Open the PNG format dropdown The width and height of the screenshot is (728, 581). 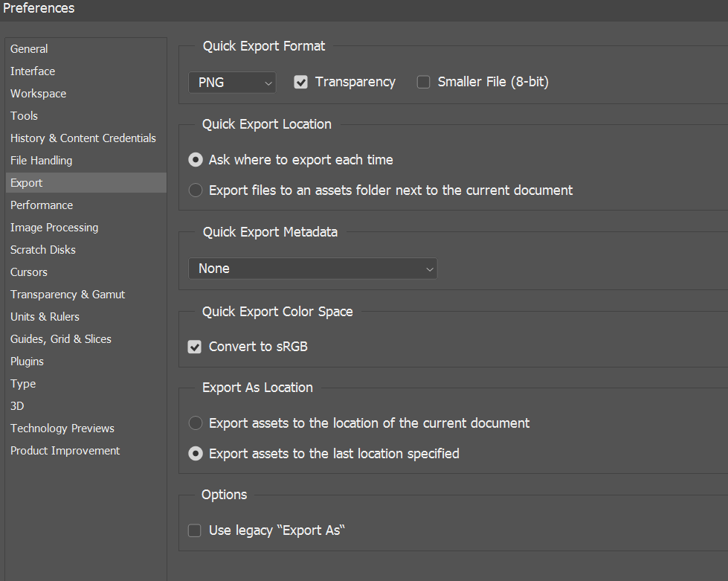point(232,83)
